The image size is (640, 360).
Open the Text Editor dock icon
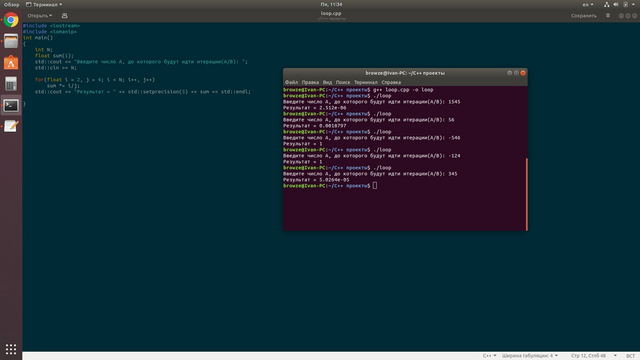11,127
